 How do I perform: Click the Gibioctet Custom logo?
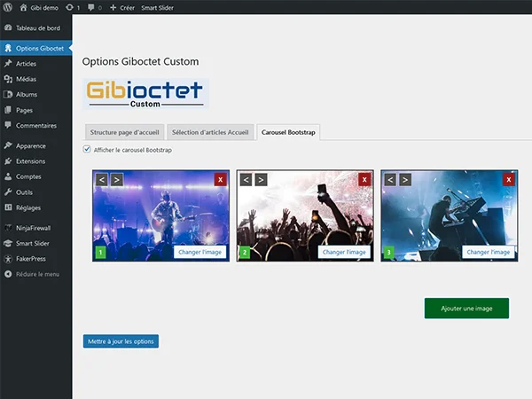[146, 94]
